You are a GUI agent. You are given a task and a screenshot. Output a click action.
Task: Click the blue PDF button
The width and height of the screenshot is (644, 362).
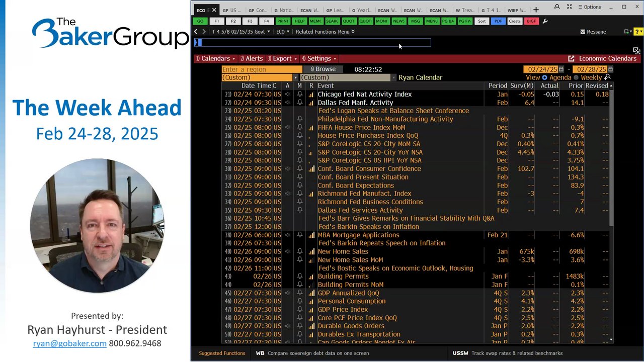pyautogui.click(x=498, y=21)
